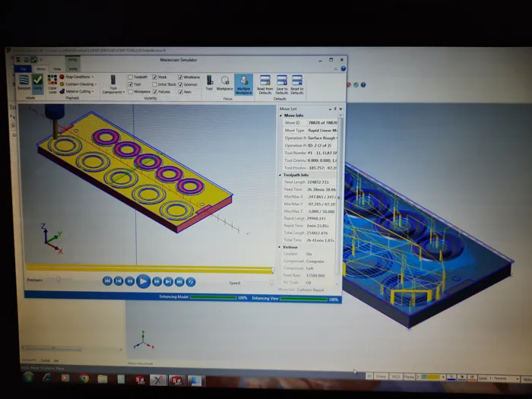
Task: Pin the Move List panel
Action: click(335, 109)
